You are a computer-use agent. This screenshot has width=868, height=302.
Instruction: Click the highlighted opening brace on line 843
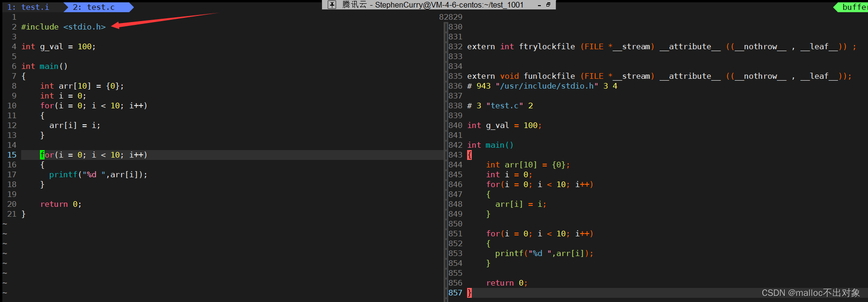pos(469,155)
